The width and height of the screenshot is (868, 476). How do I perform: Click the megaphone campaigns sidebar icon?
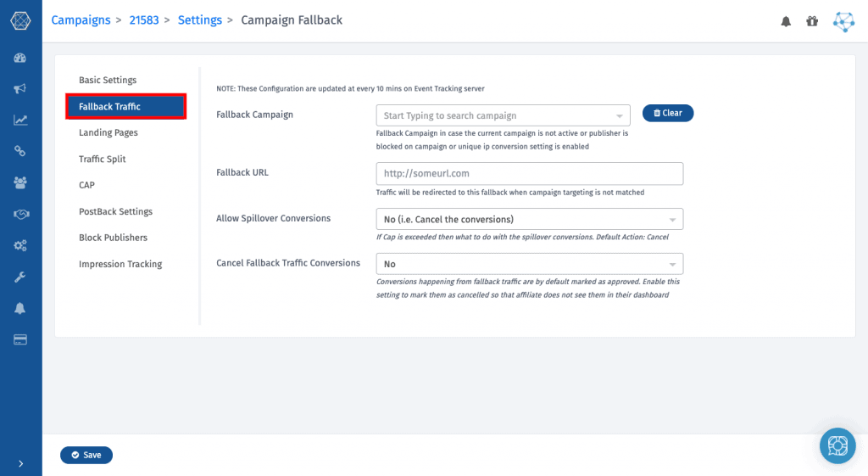pos(20,88)
